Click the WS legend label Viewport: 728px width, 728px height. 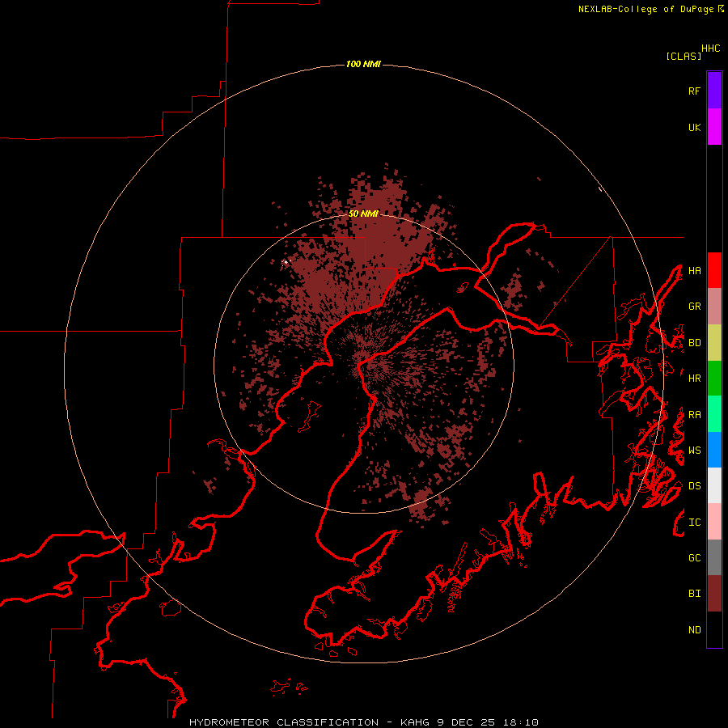click(x=694, y=451)
